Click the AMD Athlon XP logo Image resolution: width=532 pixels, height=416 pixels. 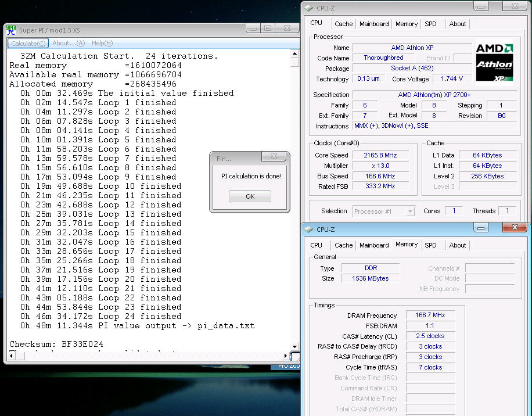494,62
